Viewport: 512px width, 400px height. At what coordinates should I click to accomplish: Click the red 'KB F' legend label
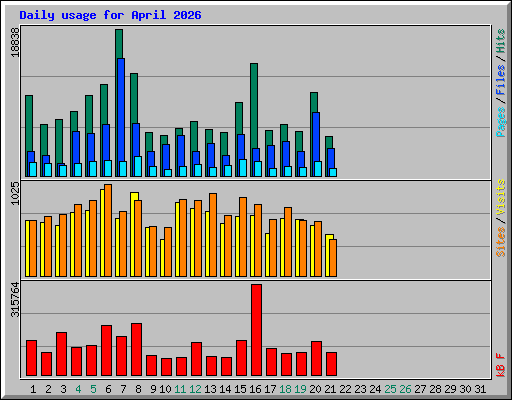pyautogui.click(x=501, y=365)
